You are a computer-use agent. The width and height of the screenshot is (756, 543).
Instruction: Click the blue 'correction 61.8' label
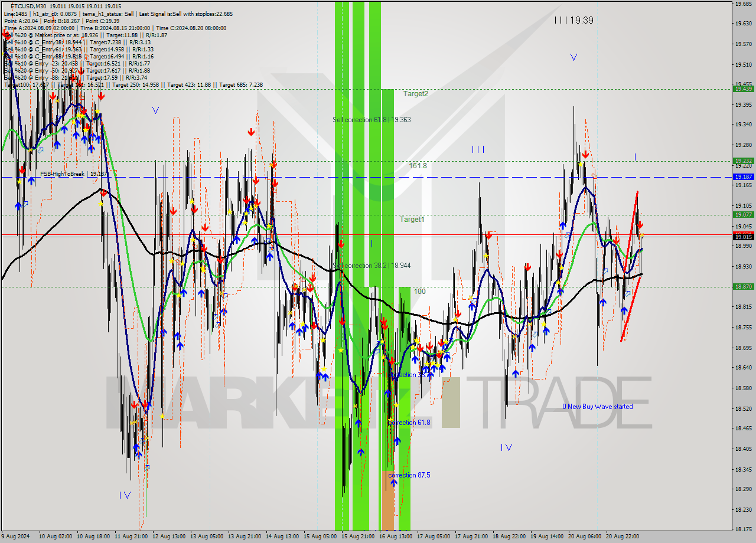(409, 423)
